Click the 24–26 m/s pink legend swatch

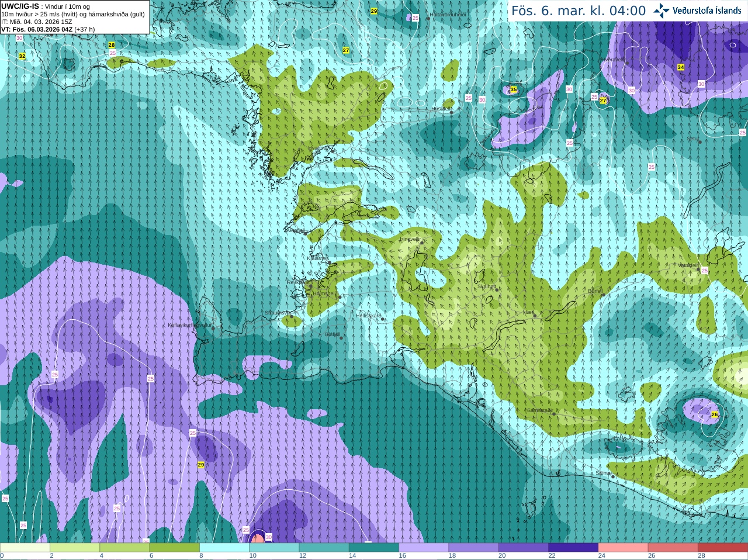(x=624, y=548)
